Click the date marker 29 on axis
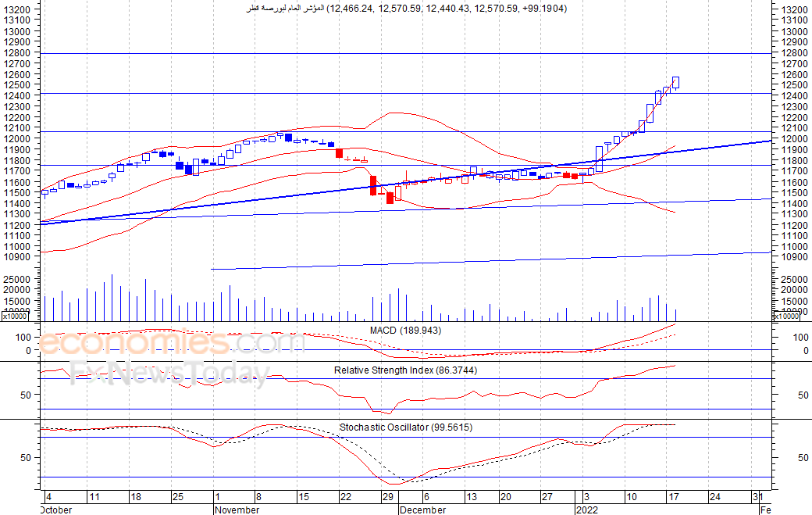Screen dimensions: 812x515 [x=388, y=497]
